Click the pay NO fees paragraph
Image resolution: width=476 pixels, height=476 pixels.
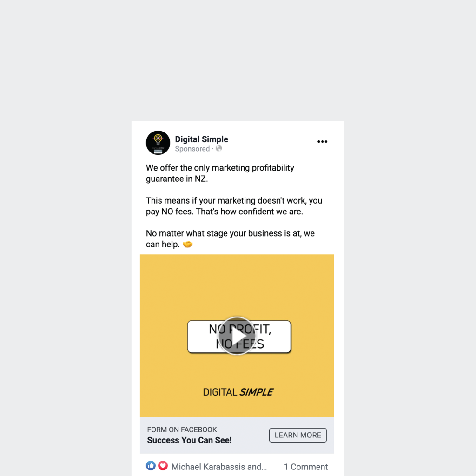click(x=234, y=206)
